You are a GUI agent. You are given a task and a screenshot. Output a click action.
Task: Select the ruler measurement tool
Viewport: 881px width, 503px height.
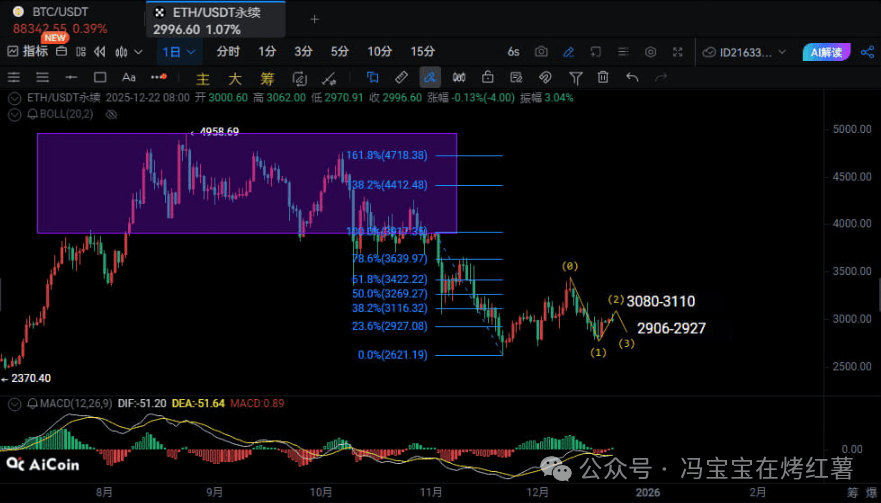(401, 77)
